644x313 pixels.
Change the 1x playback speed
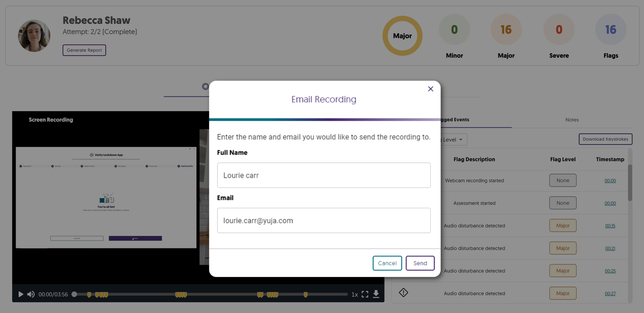(x=354, y=295)
